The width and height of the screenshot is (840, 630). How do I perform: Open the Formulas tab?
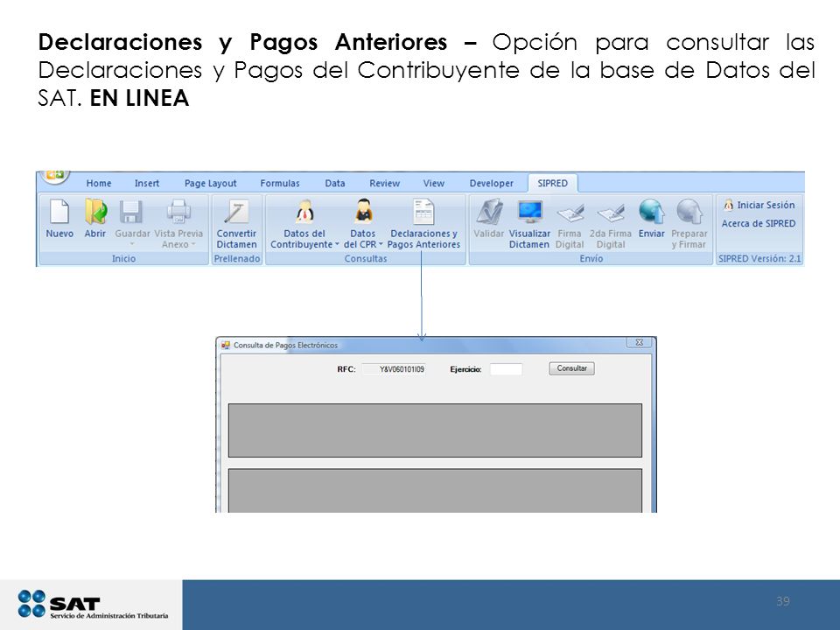[x=280, y=183]
